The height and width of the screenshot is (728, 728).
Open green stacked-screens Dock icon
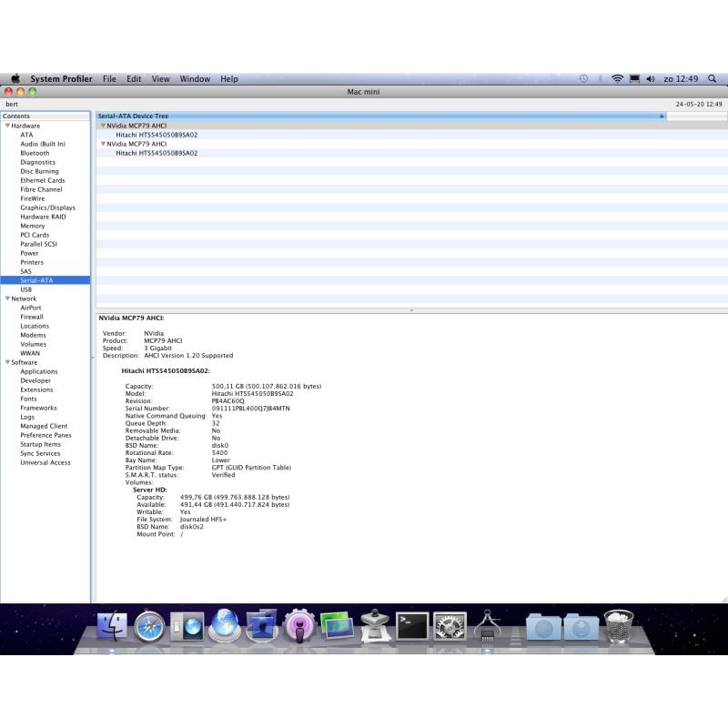coord(337,626)
